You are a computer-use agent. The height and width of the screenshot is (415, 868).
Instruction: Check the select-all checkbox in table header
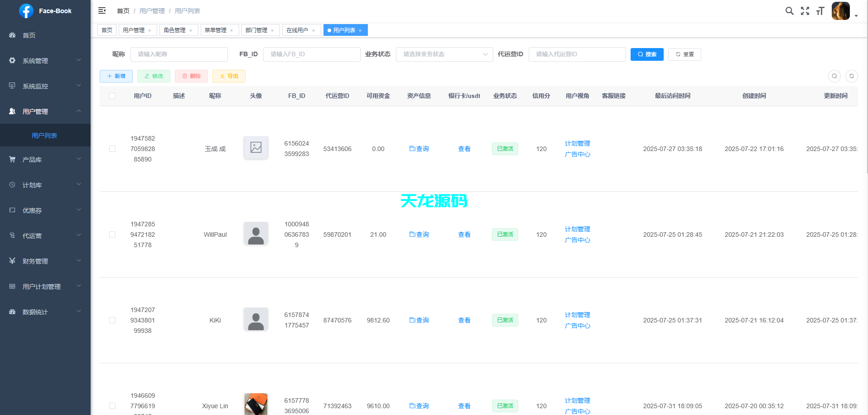[112, 96]
